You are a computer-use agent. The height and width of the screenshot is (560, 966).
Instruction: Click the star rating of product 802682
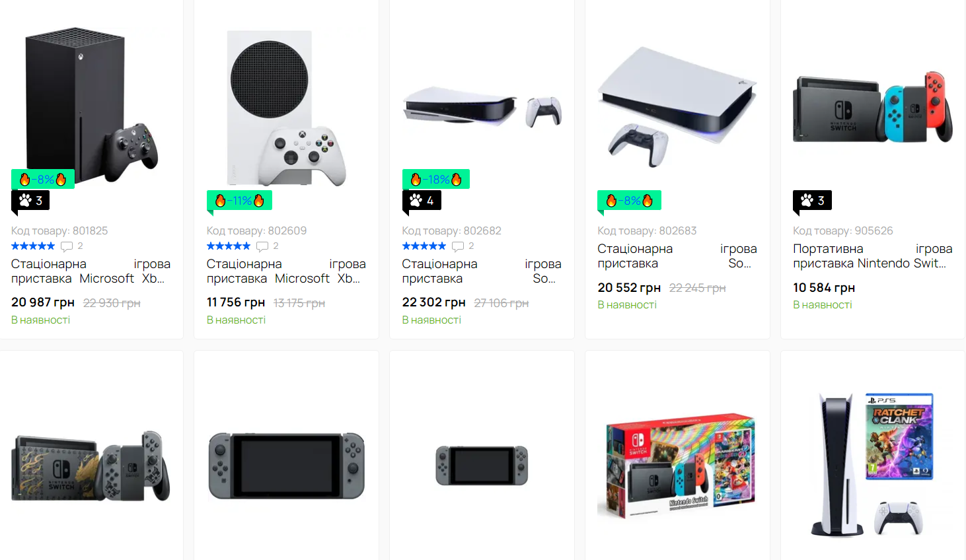tap(424, 246)
